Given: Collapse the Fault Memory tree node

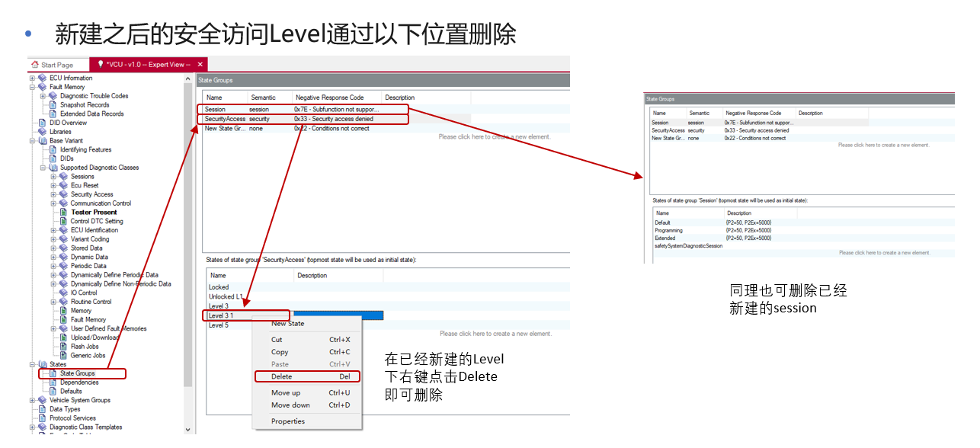Looking at the screenshot, I should [32, 87].
